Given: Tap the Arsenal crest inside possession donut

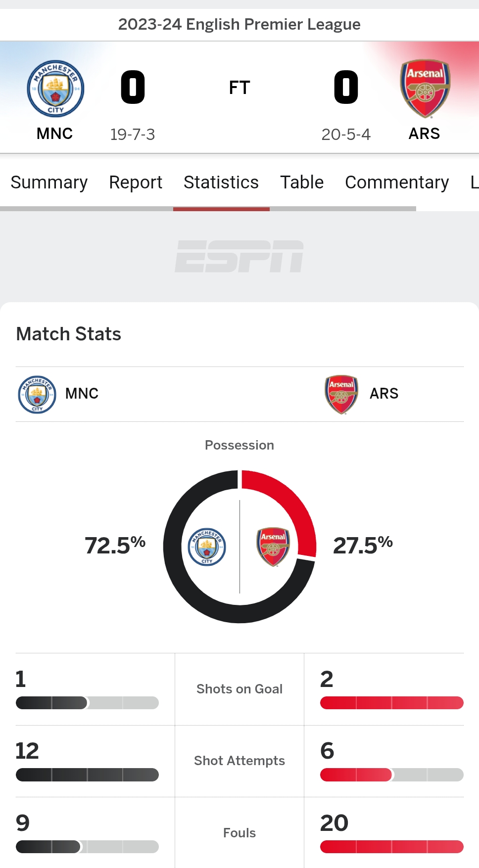Looking at the screenshot, I should tap(273, 547).
